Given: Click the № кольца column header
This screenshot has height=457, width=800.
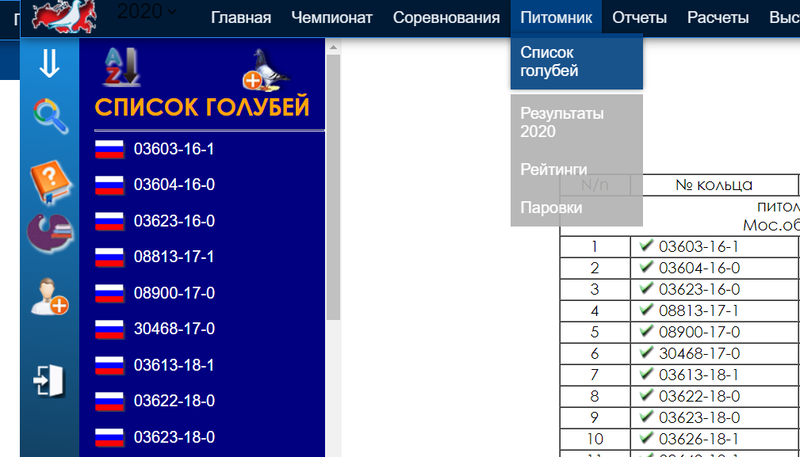Looking at the screenshot, I should coord(714,184).
